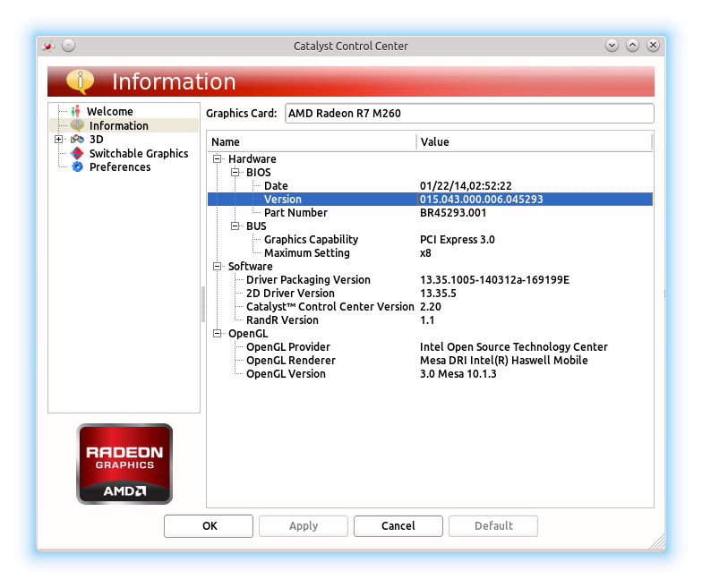Open the Welcome page
This screenshot has width=702, height=588.
point(109,111)
